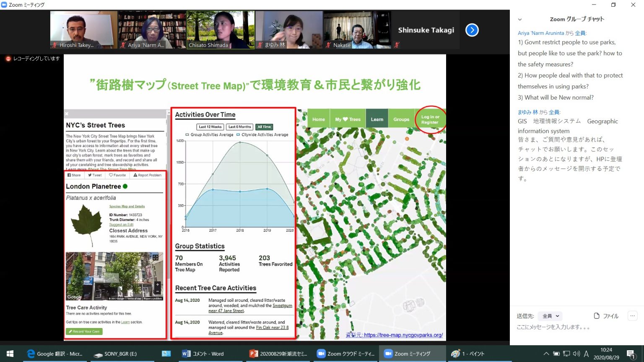Expand hidden system tray icons
Image resolution: width=644 pixels, height=362 pixels.
(x=546, y=354)
